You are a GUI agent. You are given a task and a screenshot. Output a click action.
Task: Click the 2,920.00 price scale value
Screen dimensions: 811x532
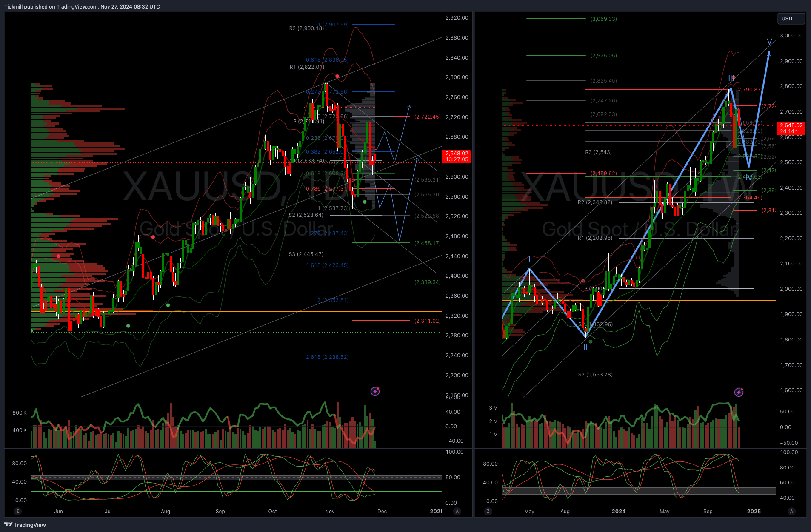pyautogui.click(x=457, y=17)
